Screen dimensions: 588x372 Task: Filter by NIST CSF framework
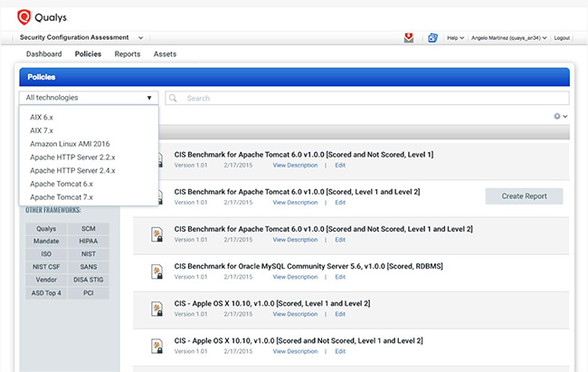click(x=46, y=267)
